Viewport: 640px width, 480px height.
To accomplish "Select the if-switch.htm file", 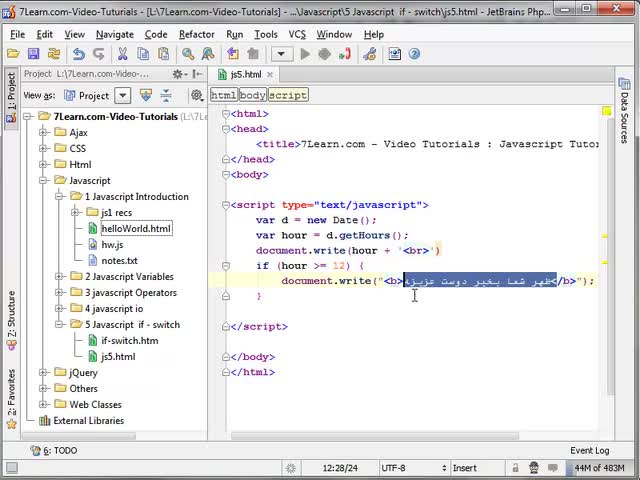I will [x=130, y=340].
